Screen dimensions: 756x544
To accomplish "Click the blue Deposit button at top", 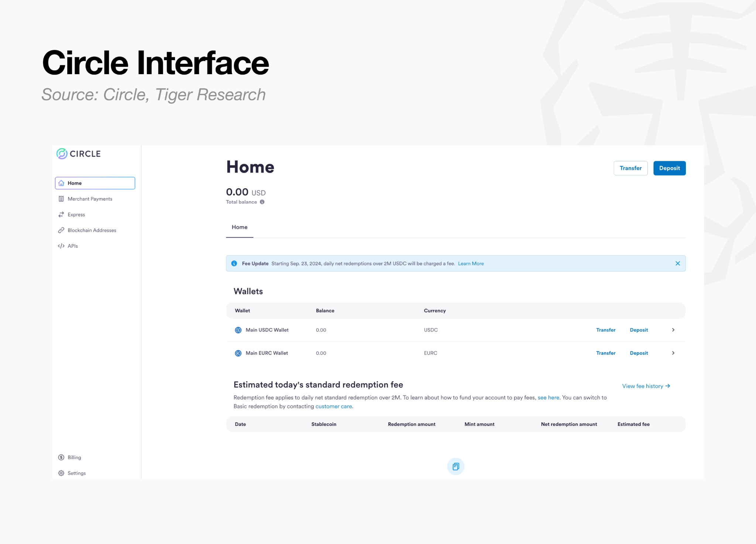I will pyautogui.click(x=669, y=168).
